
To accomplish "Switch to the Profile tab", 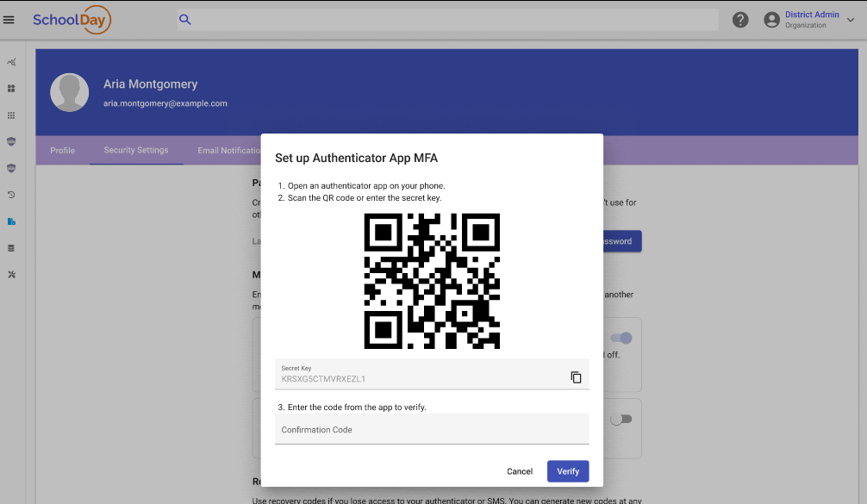I will click(x=62, y=150).
